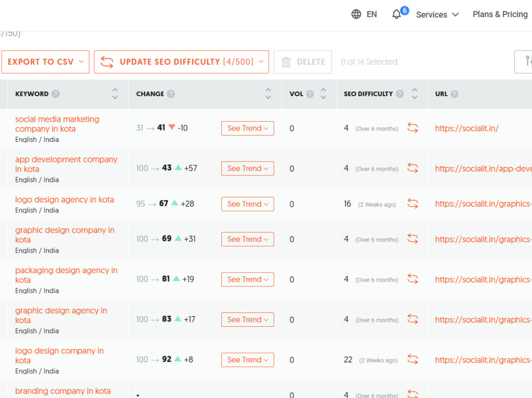Refresh SEO difficulty for graphic design agency row

413,319
